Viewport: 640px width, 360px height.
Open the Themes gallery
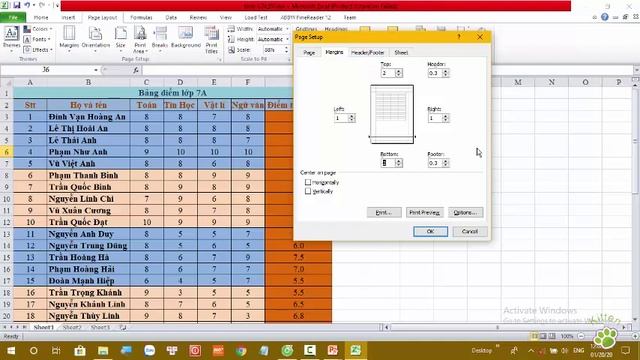tap(11, 39)
